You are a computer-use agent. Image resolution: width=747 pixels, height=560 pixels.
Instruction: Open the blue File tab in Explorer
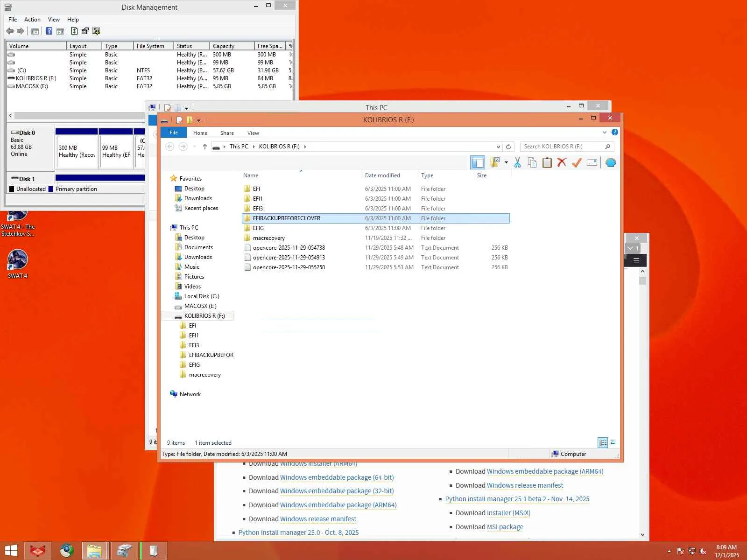174,133
